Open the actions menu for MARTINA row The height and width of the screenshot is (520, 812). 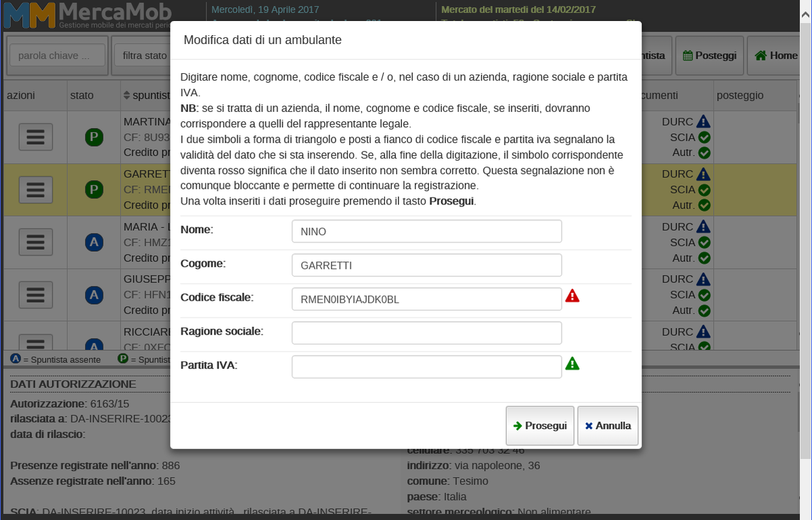click(35, 137)
